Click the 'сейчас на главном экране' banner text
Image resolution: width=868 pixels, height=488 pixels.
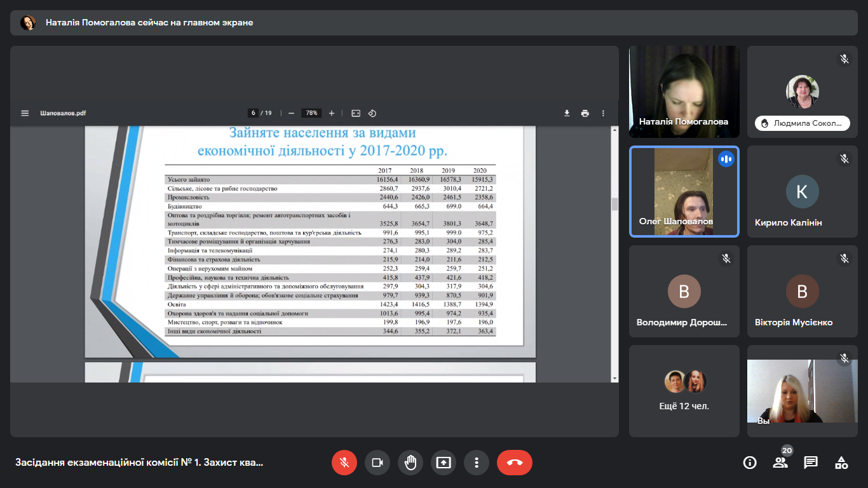point(196,23)
